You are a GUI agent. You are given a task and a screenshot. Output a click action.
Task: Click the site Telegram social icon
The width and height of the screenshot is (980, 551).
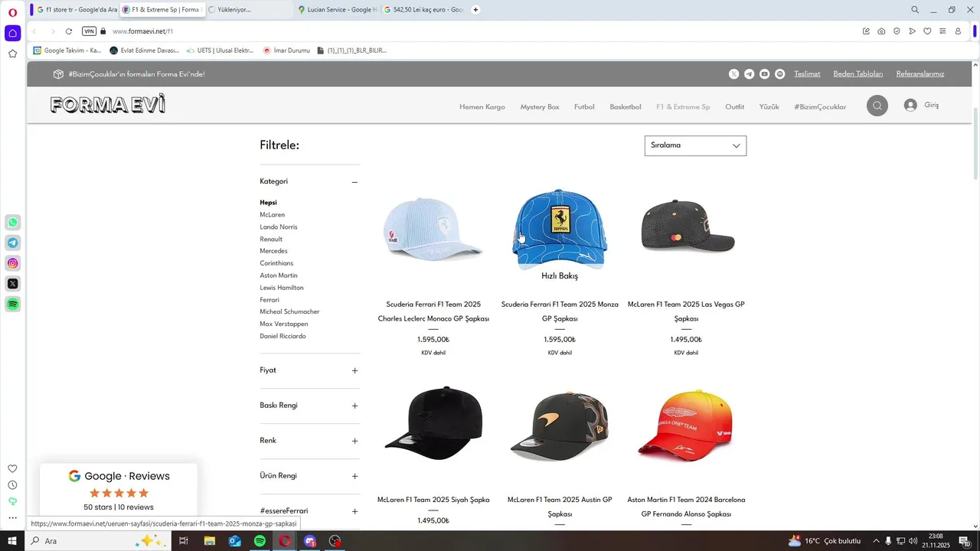(x=750, y=74)
